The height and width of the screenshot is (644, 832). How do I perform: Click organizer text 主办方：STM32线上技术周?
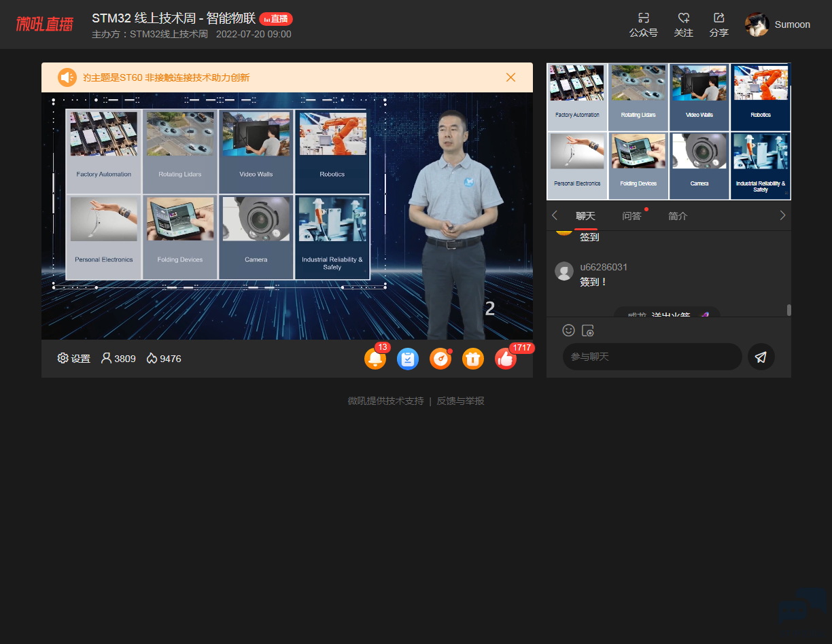coord(150,34)
